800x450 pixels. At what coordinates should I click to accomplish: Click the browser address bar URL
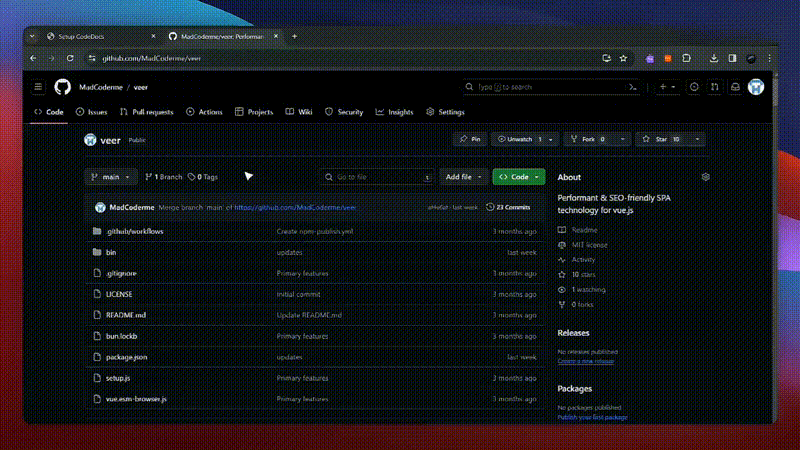[x=152, y=58]
